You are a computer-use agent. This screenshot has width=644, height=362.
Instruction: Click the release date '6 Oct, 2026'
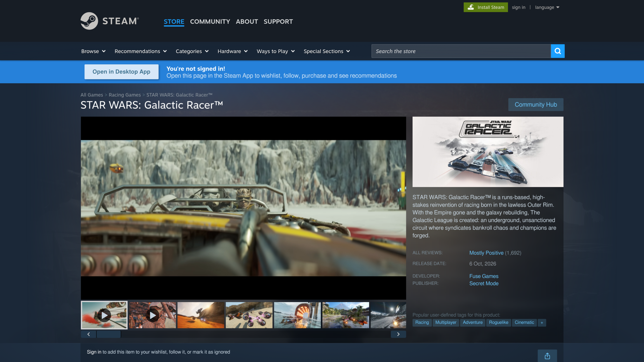tap(482, 264)
